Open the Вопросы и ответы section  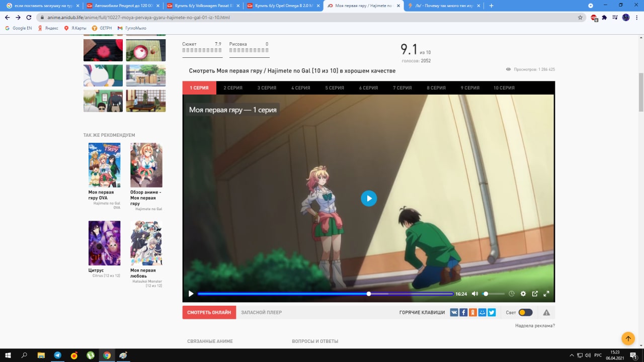[x=315, y=341]
